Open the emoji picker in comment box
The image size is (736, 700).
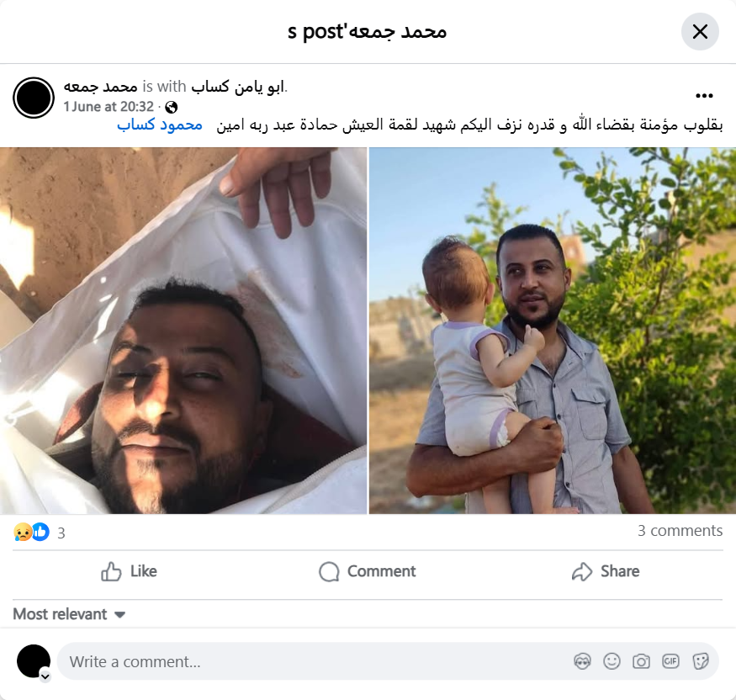point(612,661)
